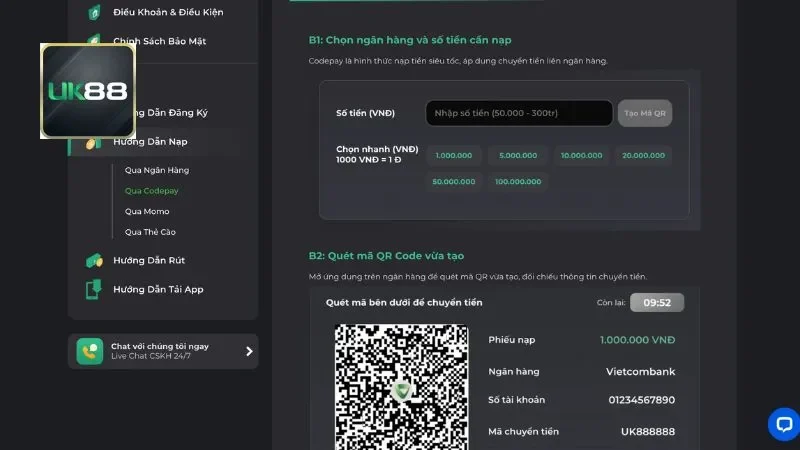Select Qua Thẻ Cào submenu item

151,232
